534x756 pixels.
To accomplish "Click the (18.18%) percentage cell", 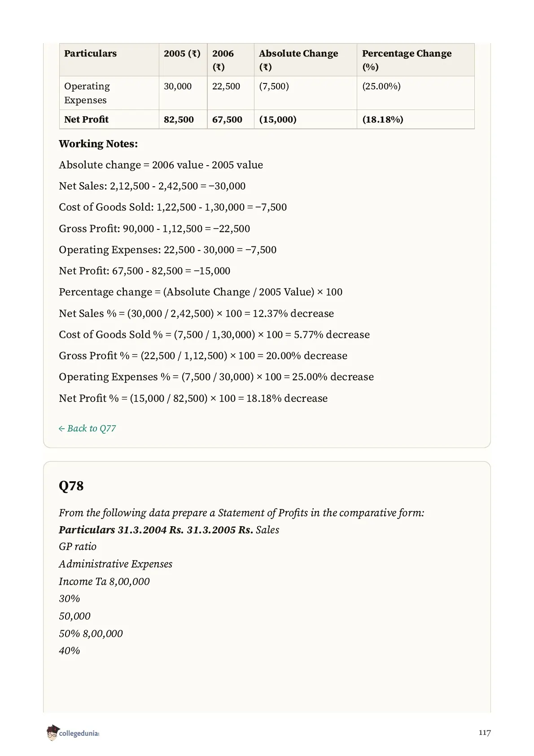I will click(x=383, y=119).
